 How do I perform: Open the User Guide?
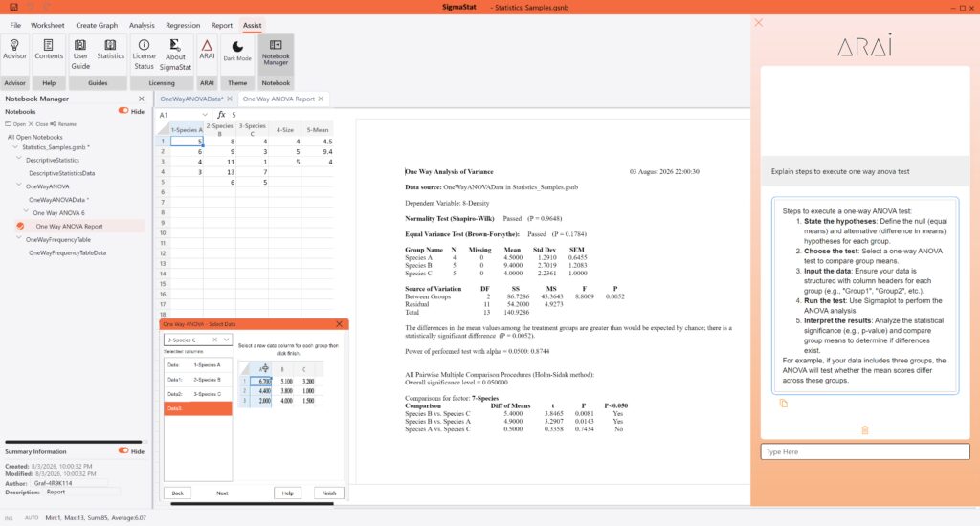[x=80, y=54]
